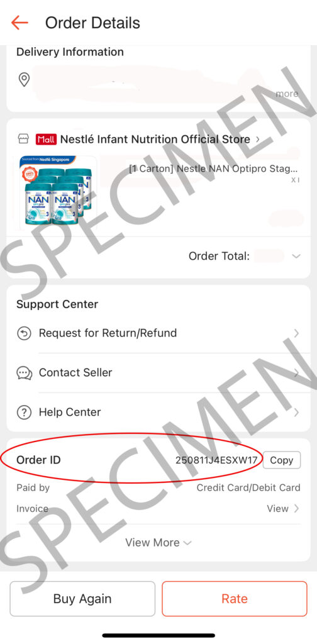Tap the back arrow icon

click(x=19, y=23)
